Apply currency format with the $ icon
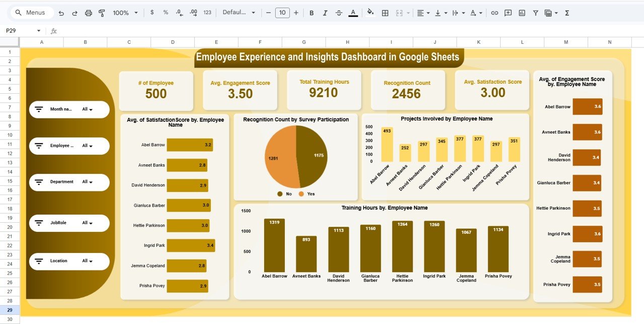Screen dimensions: 644x324 152,13
